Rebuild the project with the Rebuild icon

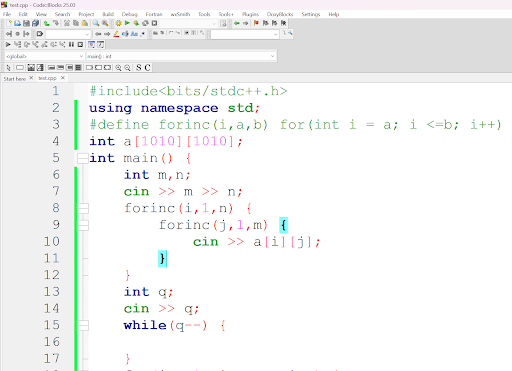(145, 23)
